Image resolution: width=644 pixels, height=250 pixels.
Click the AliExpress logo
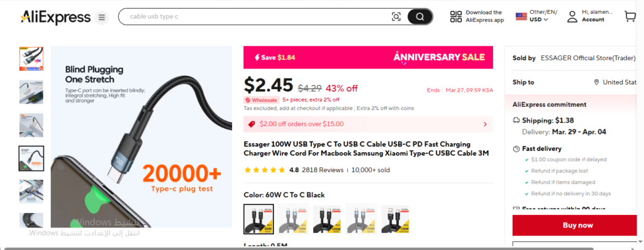pyautogui.click(x=55, y=17)
